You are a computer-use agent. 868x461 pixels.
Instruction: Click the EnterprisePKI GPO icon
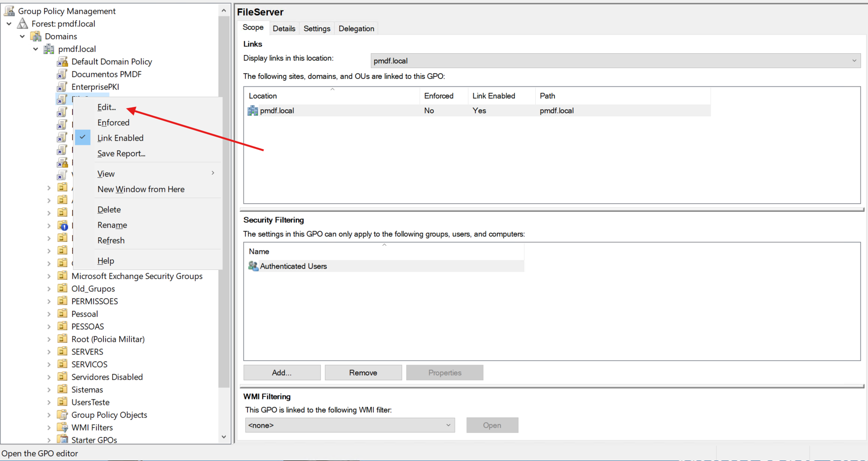[62, 87]
